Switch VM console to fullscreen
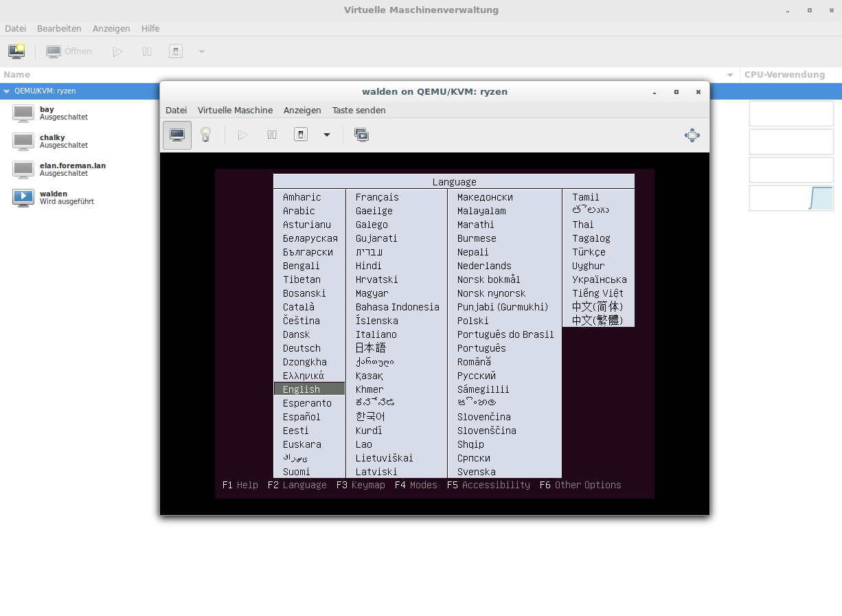Screen dimensions: 842x616 point(692,135)
